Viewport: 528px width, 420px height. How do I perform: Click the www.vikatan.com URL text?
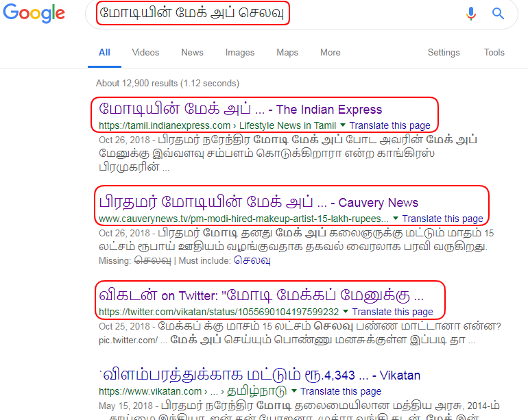150,391
